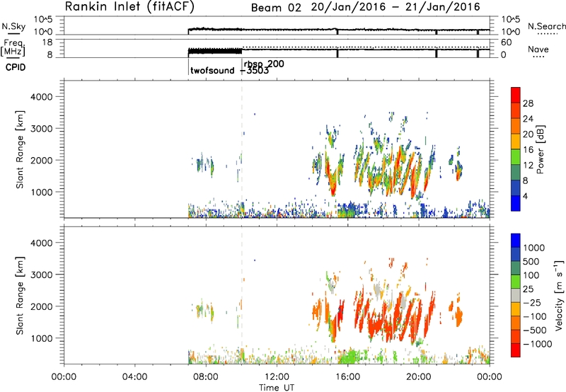Click the 'Beam 02' label
Screen dimensions: 566x392
[276, 8]
